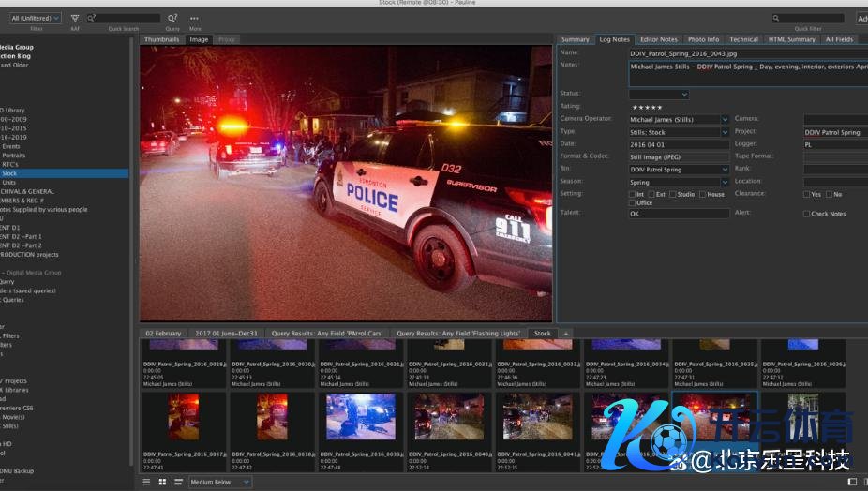Add a new tab with plus icon
This screenshot has width=868, height=491.
(x=565, y=334)
